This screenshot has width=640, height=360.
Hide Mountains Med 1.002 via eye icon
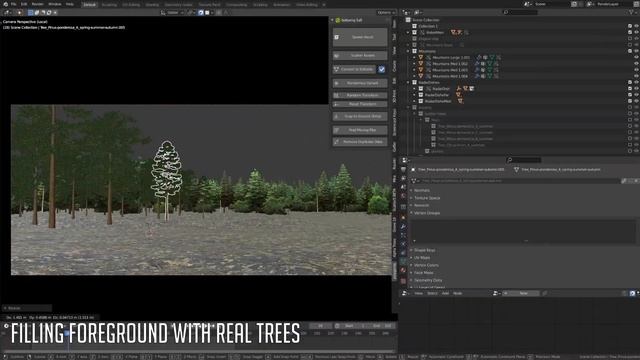(x=636, y=64)
